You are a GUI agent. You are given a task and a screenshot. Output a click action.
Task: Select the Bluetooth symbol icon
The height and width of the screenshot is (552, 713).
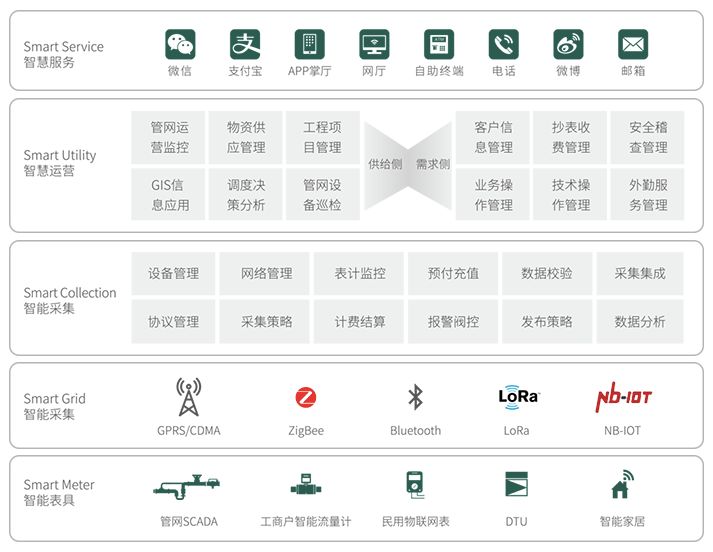tap(416, 397)
